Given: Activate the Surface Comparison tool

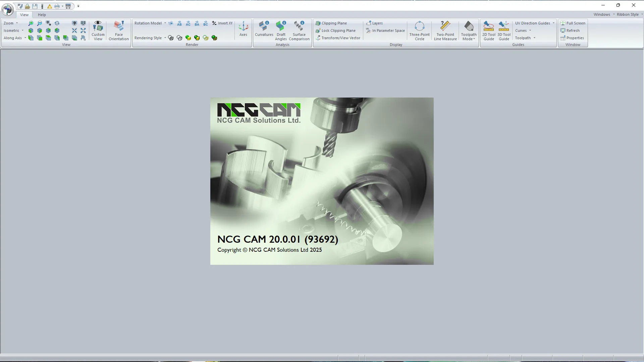Looking at the screenshot, I should [x=299, y=31].
